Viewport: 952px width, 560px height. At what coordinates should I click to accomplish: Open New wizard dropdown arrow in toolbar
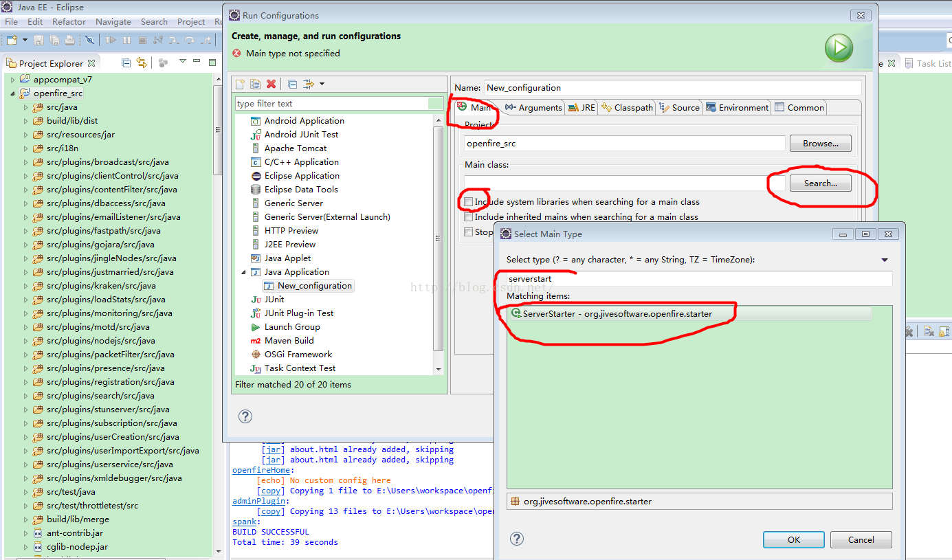pyautogui.click(x=25, y=41)
